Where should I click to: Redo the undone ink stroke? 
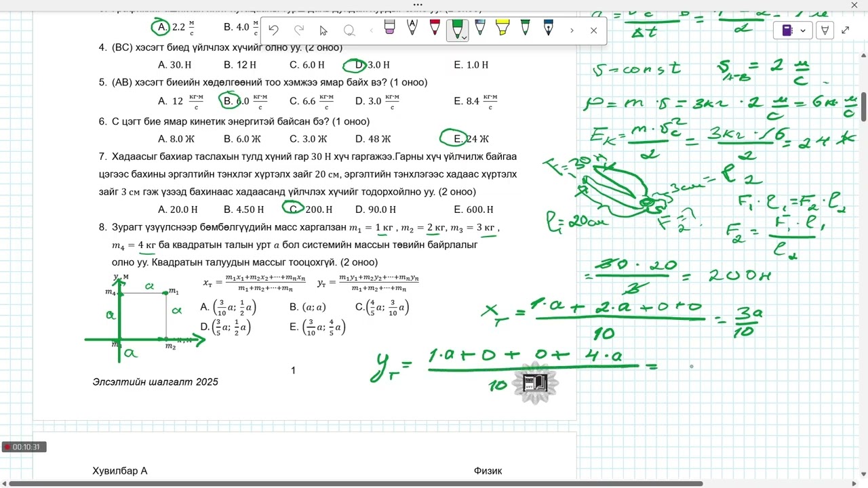[x=299, y=30]
